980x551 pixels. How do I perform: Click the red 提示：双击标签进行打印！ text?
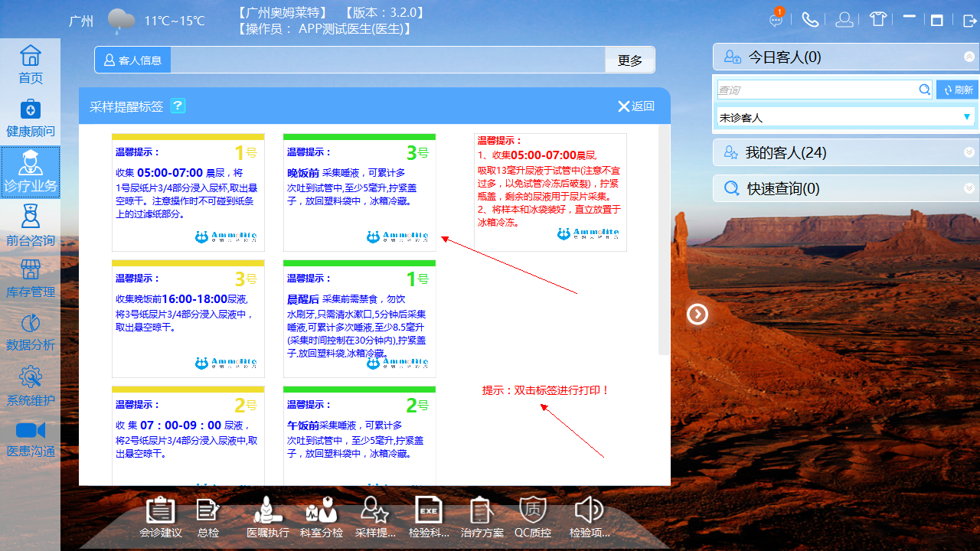(546, 390)
